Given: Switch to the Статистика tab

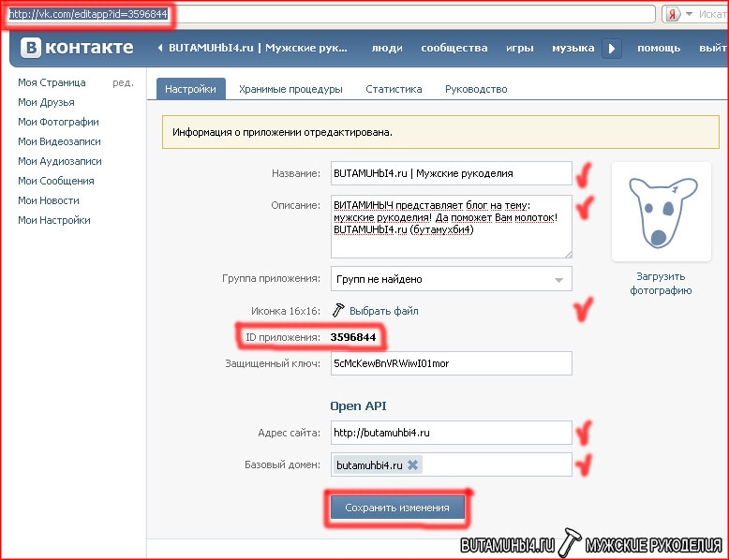Looking at the screenshot, I should coord(394,89).
